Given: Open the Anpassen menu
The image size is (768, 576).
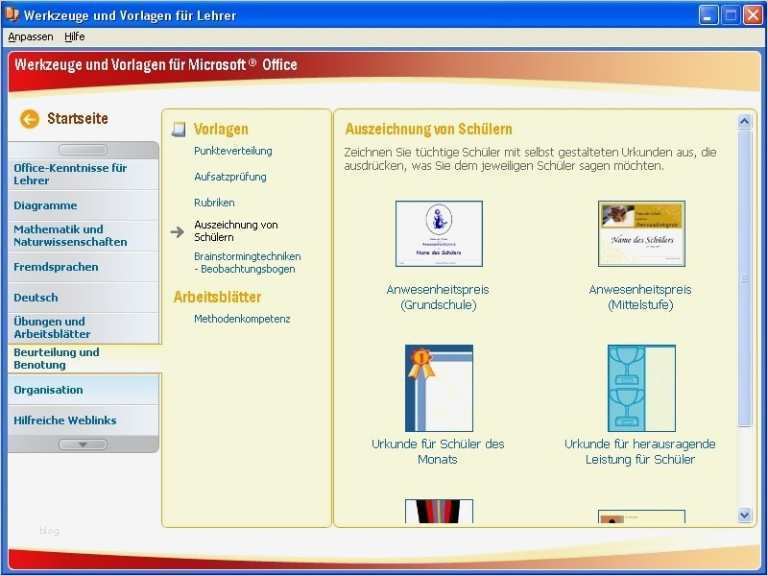Looking at the screenshot, I should (x=30, y=37).
